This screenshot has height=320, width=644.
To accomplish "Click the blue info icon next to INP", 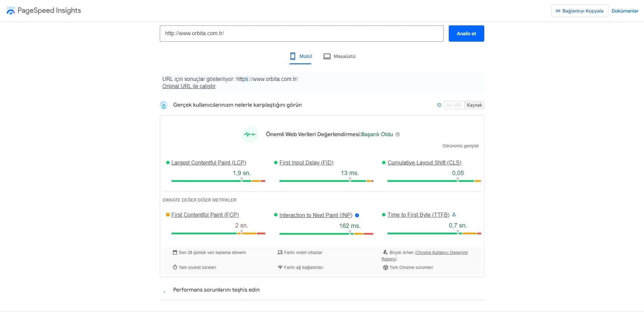I will click(x=357, y=215).
